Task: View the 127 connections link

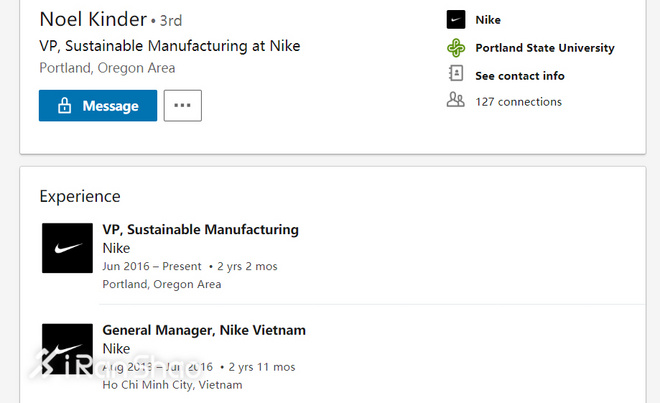Action: 518,101
